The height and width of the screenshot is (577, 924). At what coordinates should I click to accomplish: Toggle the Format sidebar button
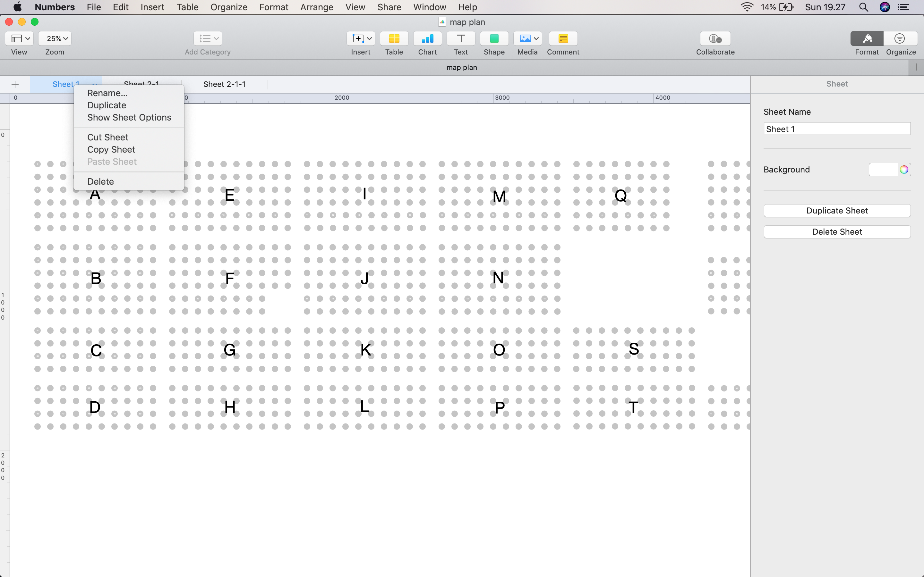click(866, 38)
